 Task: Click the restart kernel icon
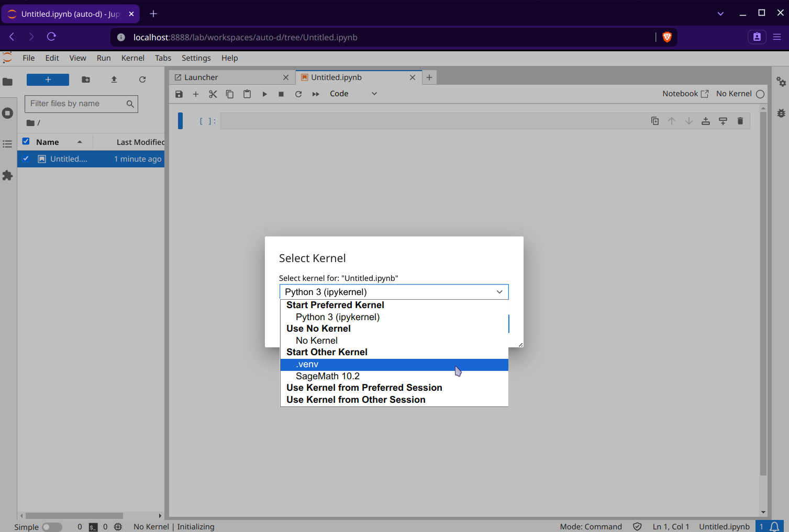298,94
